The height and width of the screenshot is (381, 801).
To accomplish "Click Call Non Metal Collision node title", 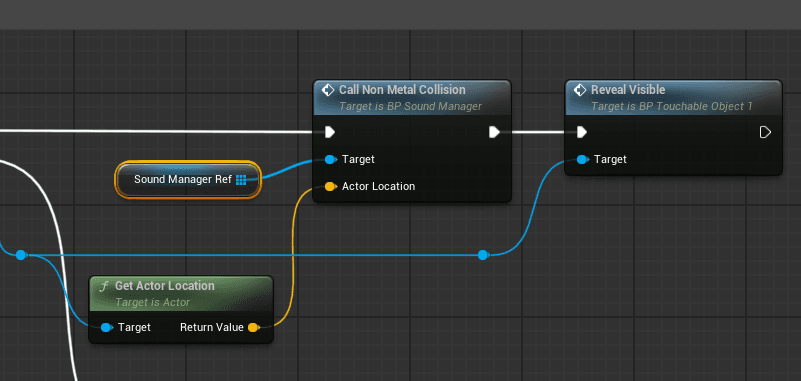I will click(x=402, y=90).
